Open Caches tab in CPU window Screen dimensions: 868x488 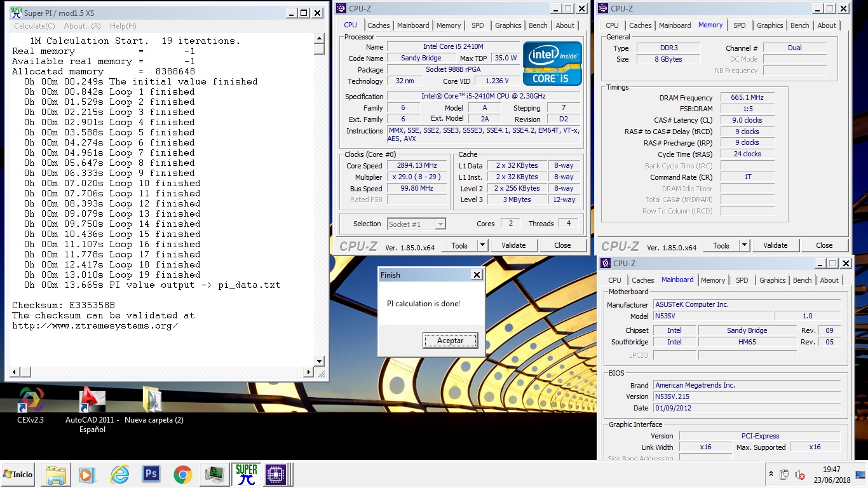379,25
